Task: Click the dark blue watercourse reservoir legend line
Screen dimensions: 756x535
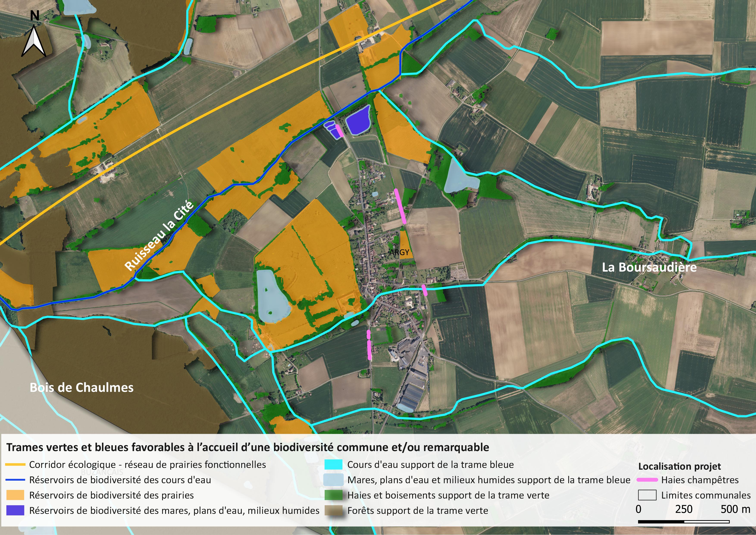Action: click(15, 480)
